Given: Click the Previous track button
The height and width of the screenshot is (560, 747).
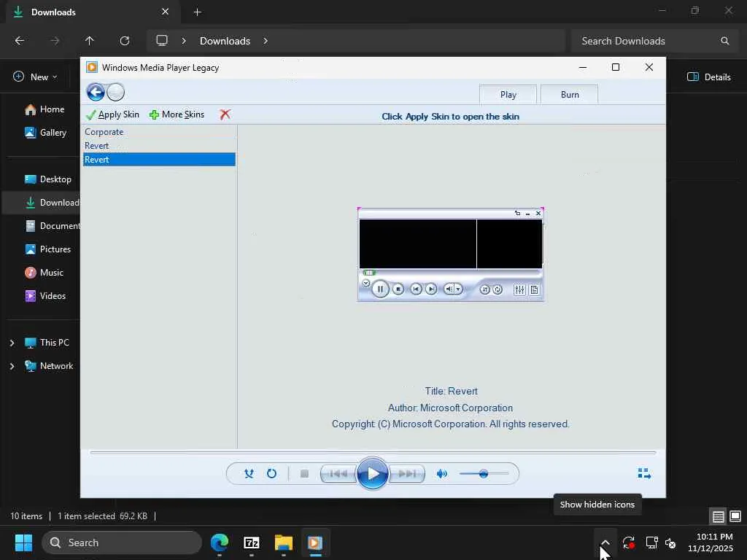Looking at the screenshot, I should [338, 474].
